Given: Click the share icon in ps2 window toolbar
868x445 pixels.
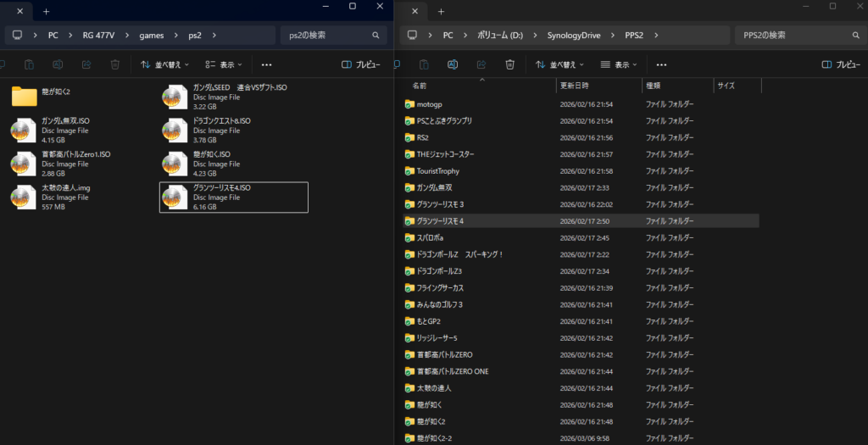Looking at the screenshot, I should (86, 64).
